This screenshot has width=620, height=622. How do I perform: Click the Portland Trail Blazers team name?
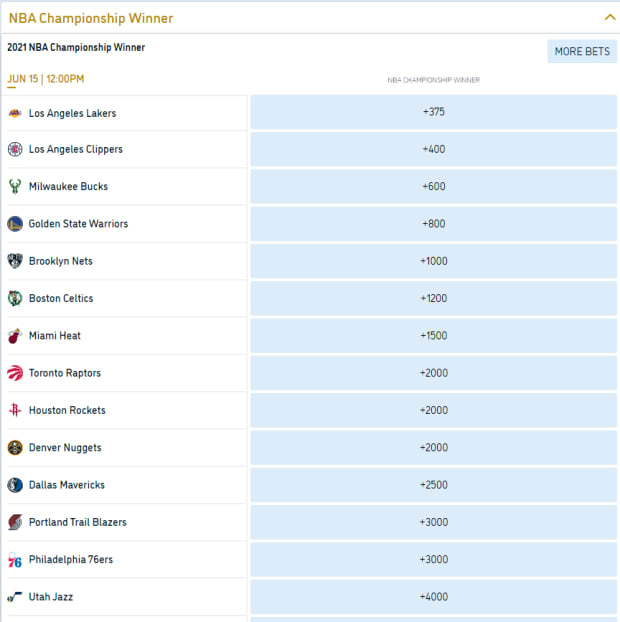click(x=78, y=522)
